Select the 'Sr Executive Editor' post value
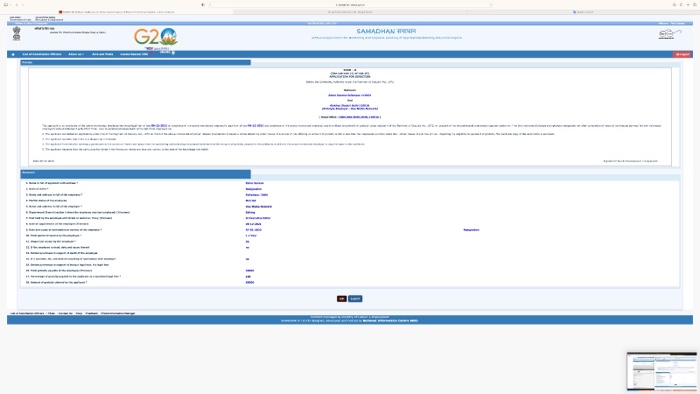 click(x=258, y=218)
